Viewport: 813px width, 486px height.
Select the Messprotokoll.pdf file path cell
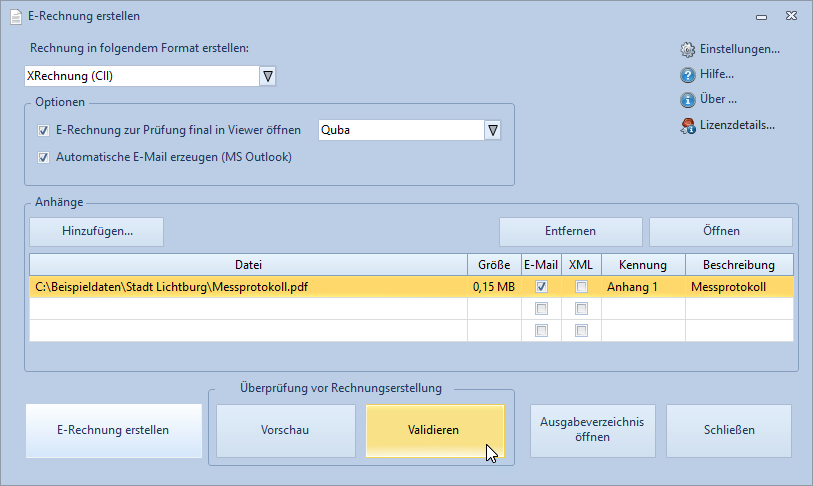point(248,287)
